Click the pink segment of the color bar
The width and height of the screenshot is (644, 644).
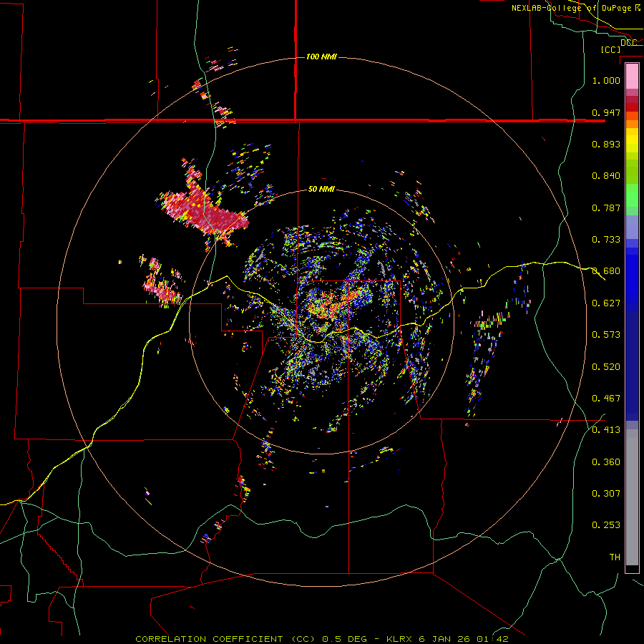pyautogui.click(x=632, y=77)
